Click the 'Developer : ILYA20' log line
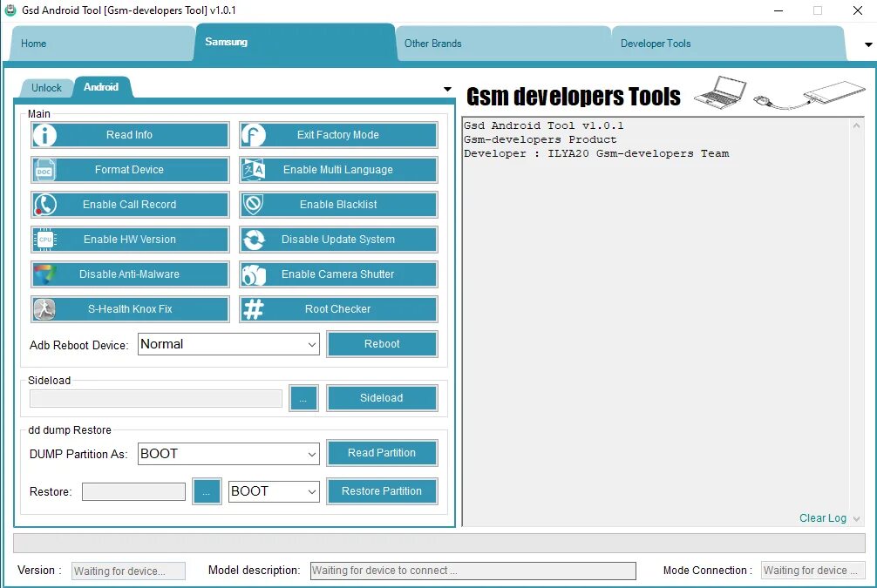Screen dimensions: 877x588 [596, 153]
